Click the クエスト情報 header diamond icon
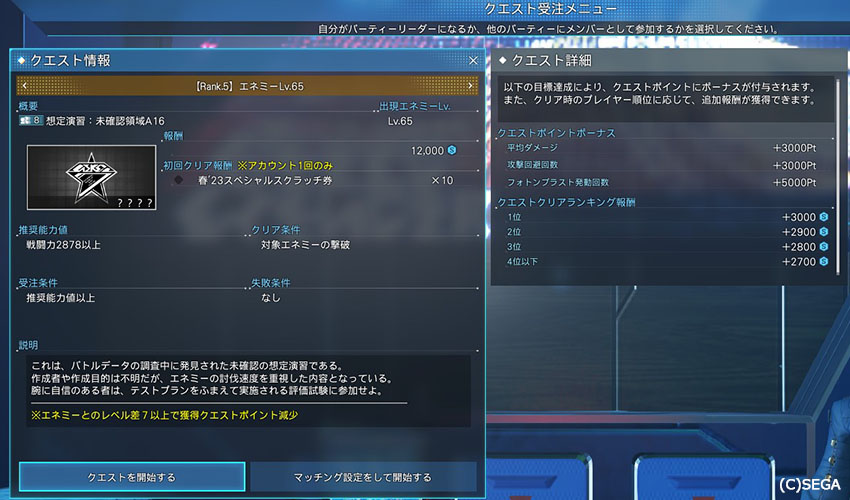850x500 pixels. [x=22, y=61]
